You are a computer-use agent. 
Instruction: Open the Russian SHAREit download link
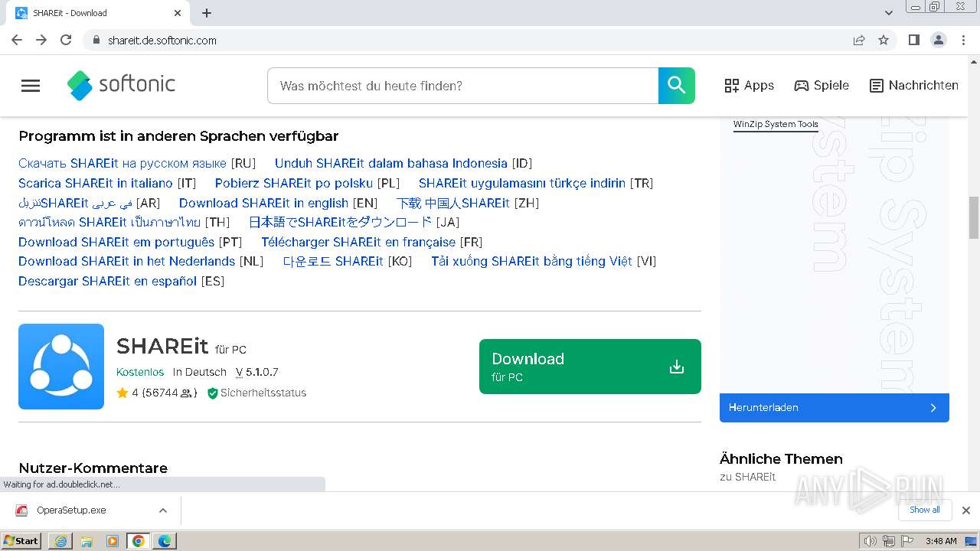click(122, 163)
